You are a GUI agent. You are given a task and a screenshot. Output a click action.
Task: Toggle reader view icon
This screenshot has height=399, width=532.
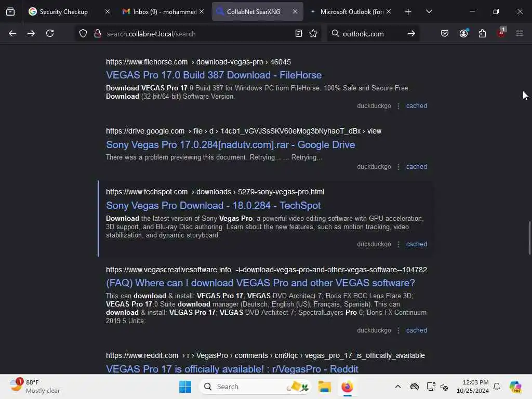(x=299, y=33)
